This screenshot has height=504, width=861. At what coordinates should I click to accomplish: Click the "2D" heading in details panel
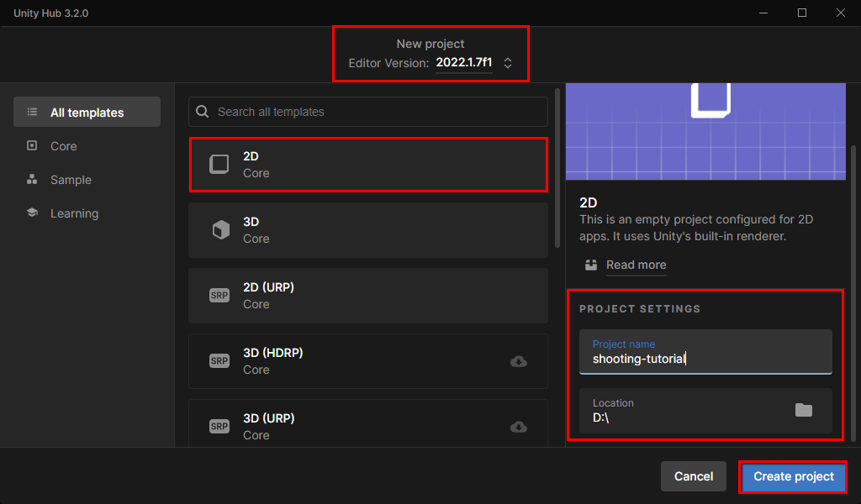click(x=588, y=202)
